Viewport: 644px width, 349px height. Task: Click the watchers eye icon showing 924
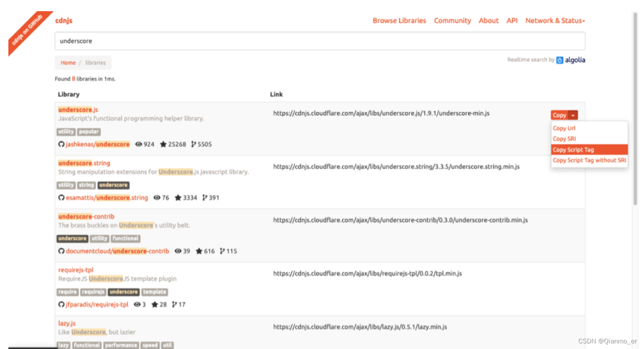(x=138, y=144)
